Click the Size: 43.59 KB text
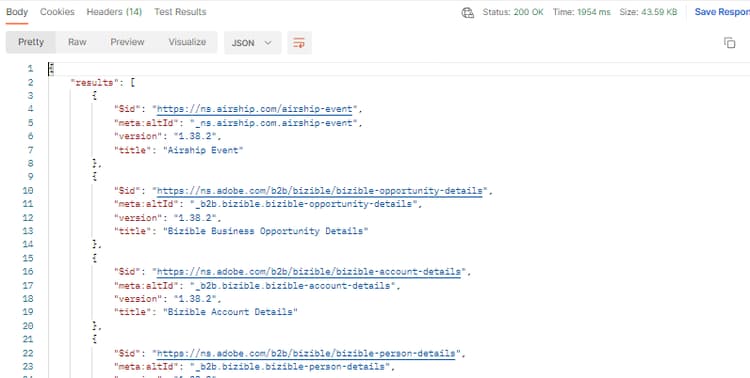 point(648,12)
